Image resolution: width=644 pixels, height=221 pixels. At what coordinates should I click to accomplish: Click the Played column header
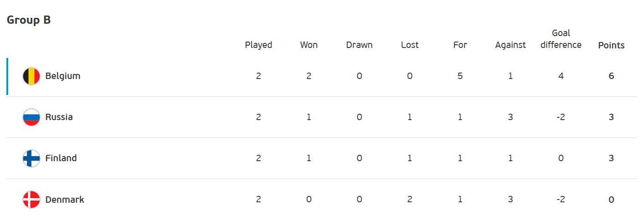[x=258, y=45]
